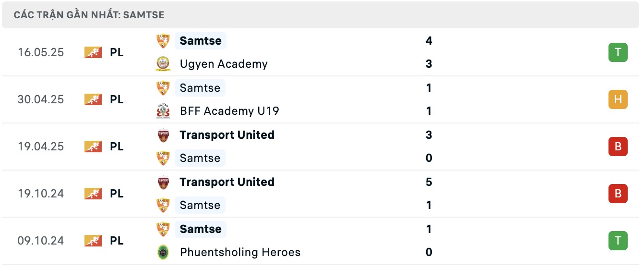Click red B badge for 19.04.25 match

618,147
